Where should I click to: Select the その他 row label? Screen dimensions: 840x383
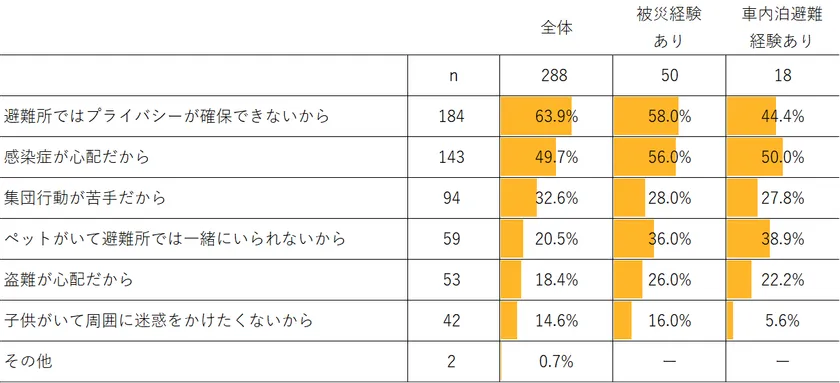[x=28, y=361]
